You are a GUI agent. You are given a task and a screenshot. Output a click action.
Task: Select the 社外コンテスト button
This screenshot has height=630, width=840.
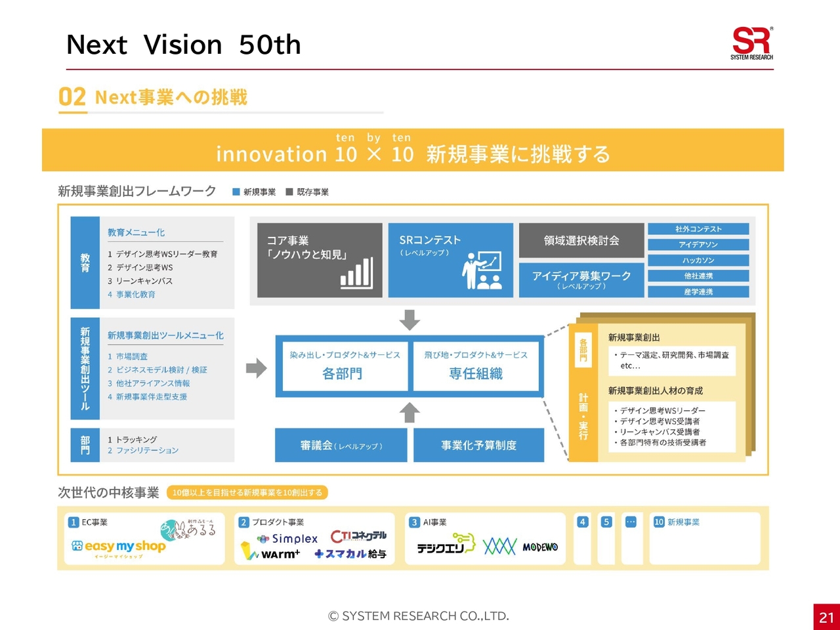click(698, 229)
